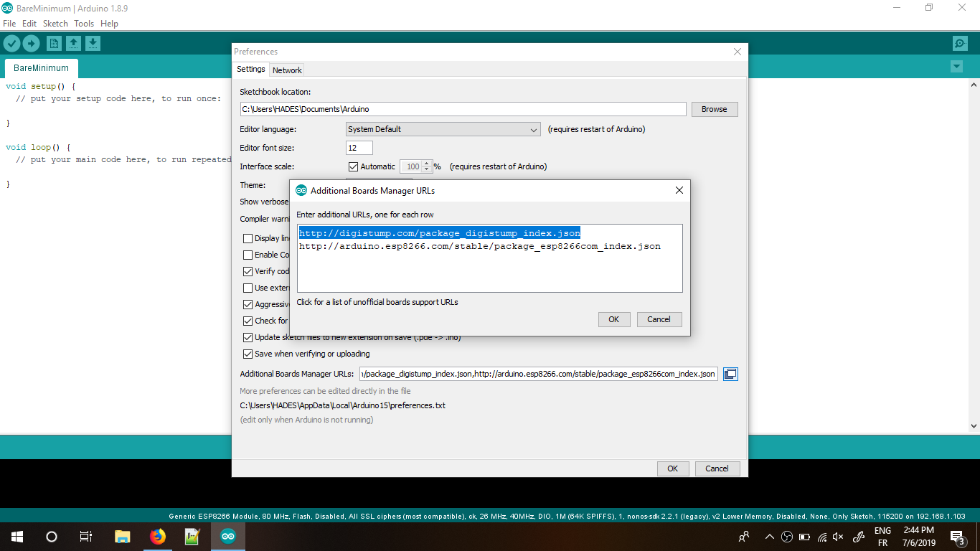Open the sketch tab list dropdown arrow
The height and width of the screenshot is (551, 980).
coord(956,66)
